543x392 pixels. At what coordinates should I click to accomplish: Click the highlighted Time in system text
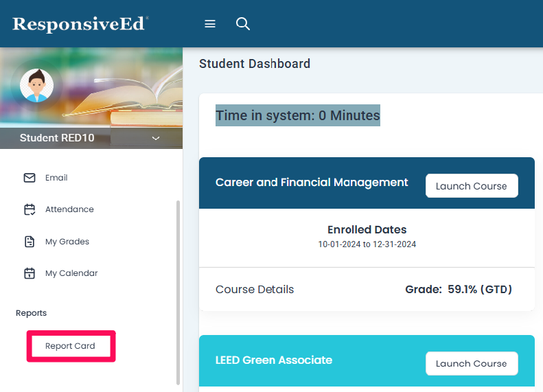[x=297, y=115]
